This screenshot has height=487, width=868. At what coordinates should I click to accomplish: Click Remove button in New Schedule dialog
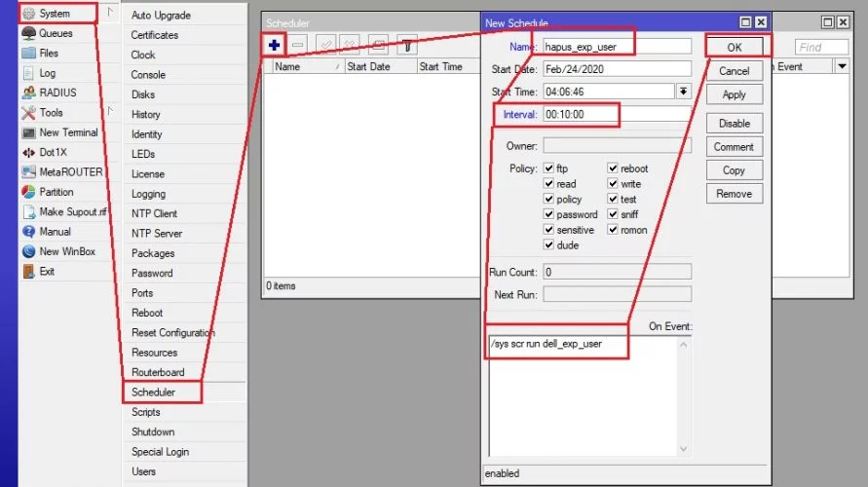(735, 194)
